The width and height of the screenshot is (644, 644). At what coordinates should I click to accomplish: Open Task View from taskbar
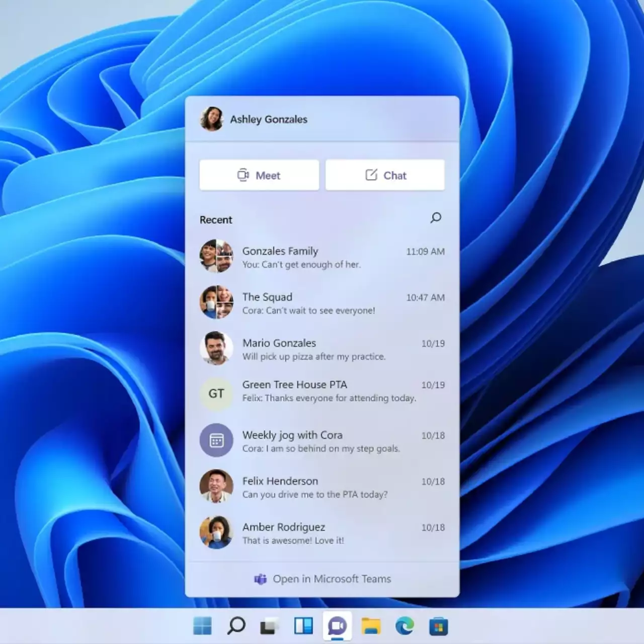(x=270, y=626)
